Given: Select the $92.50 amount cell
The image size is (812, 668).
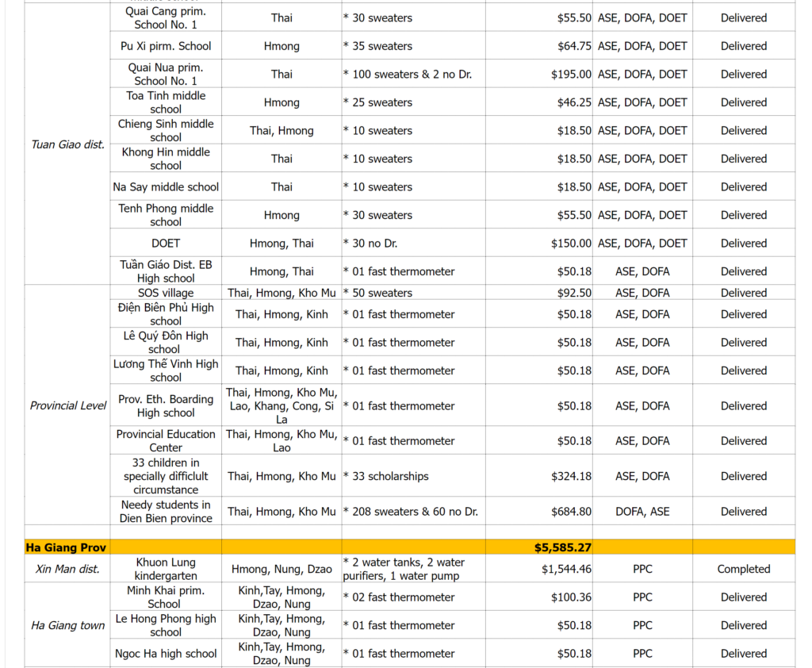Looking at the screenshot, I should coord(539,292).
